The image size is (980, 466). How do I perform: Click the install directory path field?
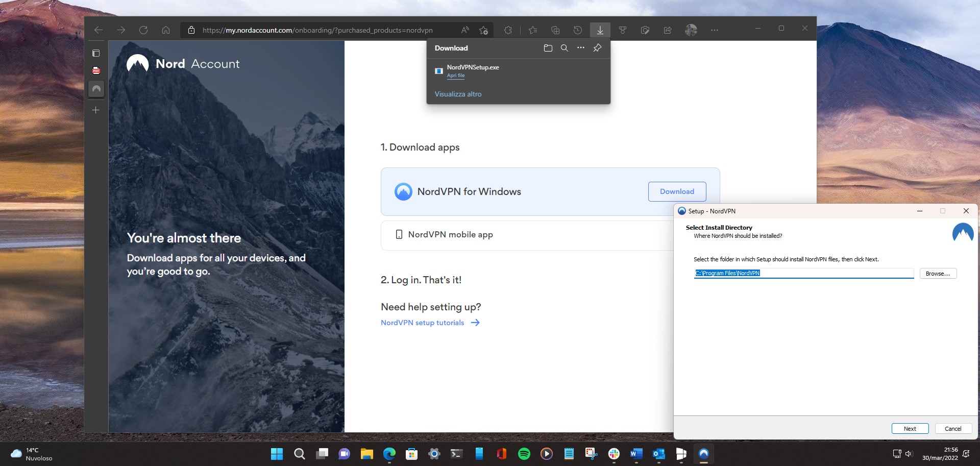point(804,273)
